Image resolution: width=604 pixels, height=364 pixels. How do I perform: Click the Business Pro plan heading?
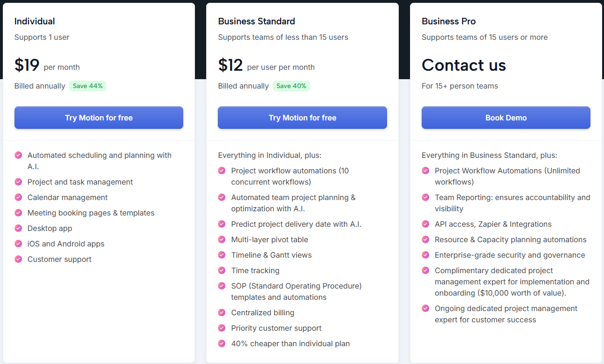tap(448, 21)
